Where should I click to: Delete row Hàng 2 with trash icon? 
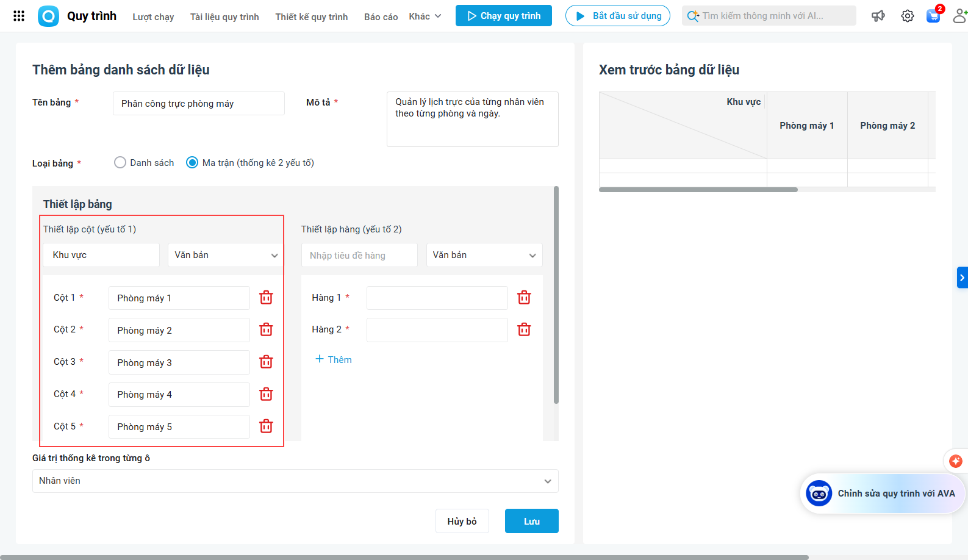click(x=524, y=330)
